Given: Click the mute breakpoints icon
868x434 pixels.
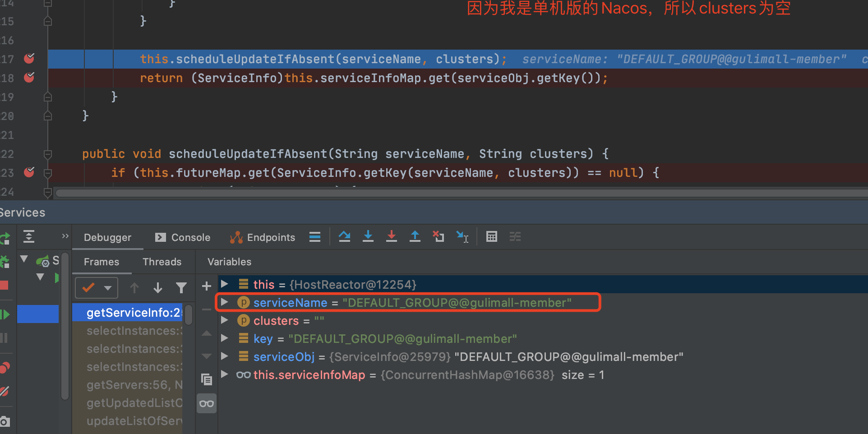Looking at the screenshot, I should pyautogui.click(x=5, y=391).
